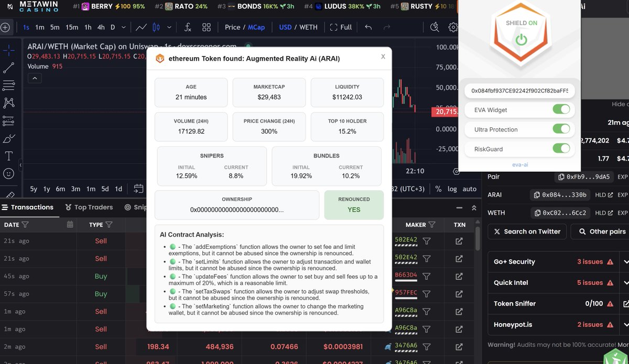Image resolution: width=629 pixels, height=364 pixels.
Task: Expand the Go+ Security issues
Action: click(626, 262)
